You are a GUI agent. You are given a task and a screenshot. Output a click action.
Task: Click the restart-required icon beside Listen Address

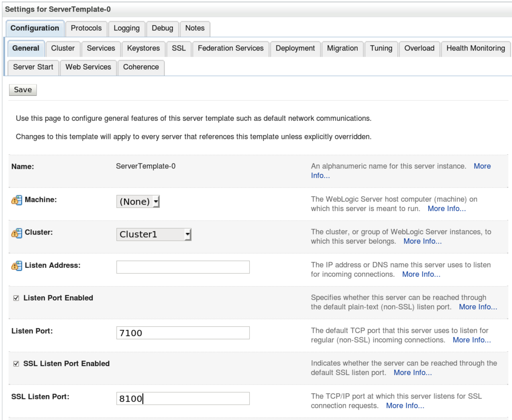[x=17, y=266]
